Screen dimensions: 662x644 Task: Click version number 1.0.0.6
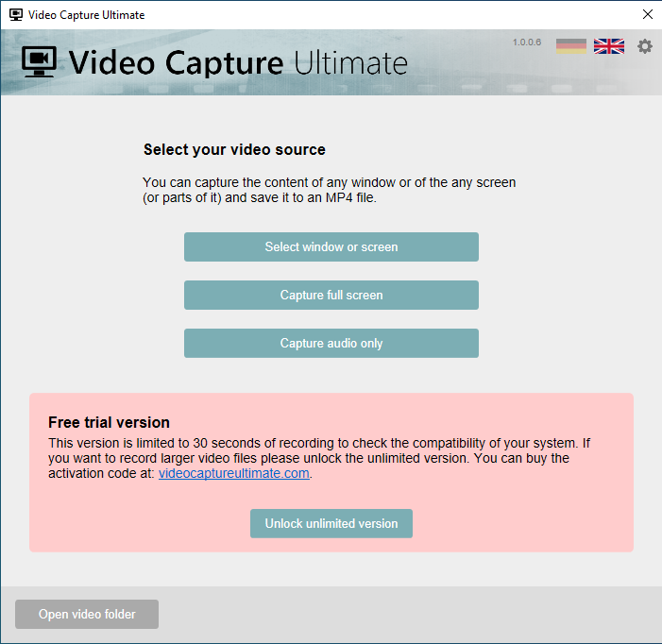(526, 42)
